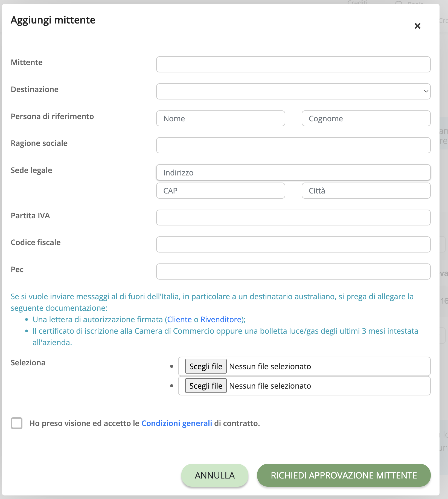Click the Codice fiscale field
The image size is (448, 499).
(x=293, y=244)
